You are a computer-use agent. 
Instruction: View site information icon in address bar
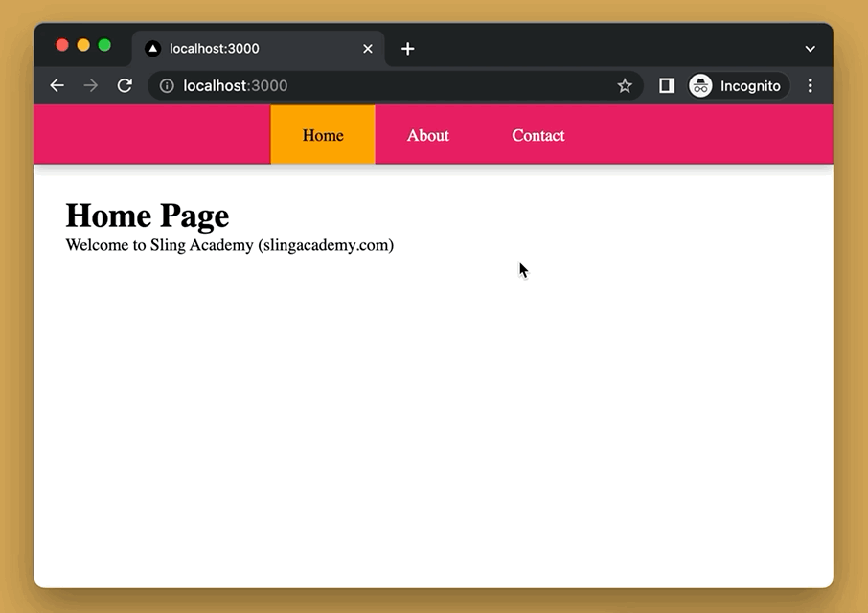pyautogui.click(x=167, y=86)
